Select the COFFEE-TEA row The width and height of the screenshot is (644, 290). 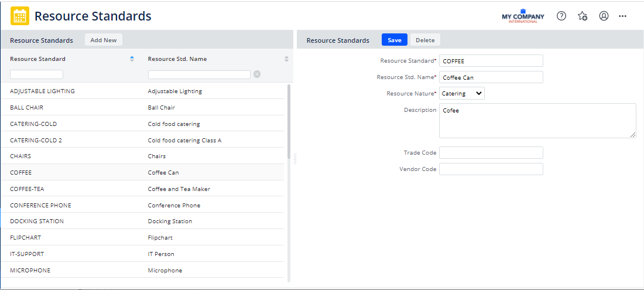[x=142, y=189]
